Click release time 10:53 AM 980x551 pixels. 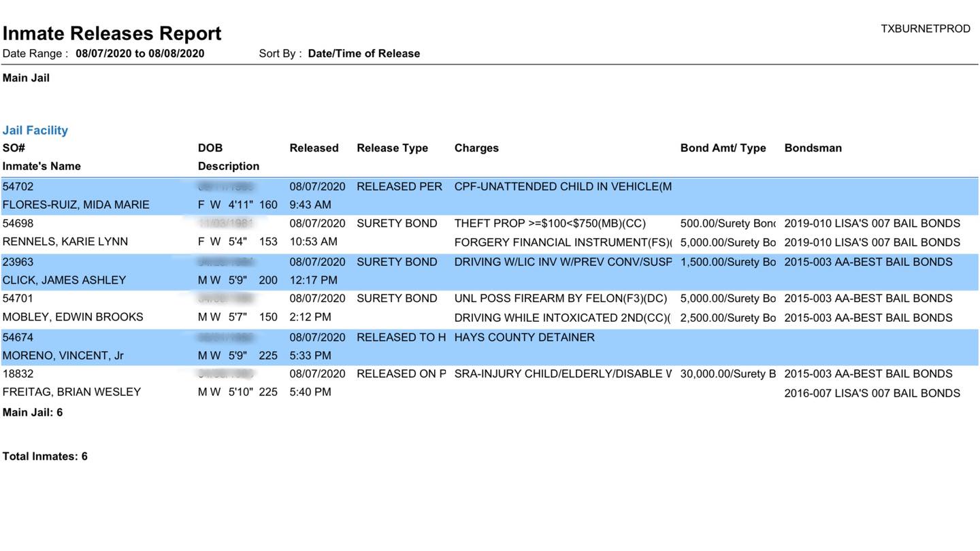point(313,242)
